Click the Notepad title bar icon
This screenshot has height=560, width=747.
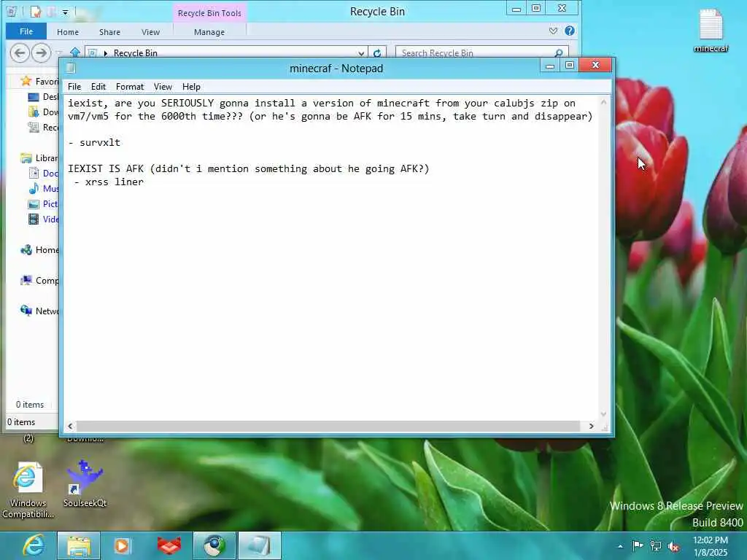pyautogui.click(x=71, y=68)
